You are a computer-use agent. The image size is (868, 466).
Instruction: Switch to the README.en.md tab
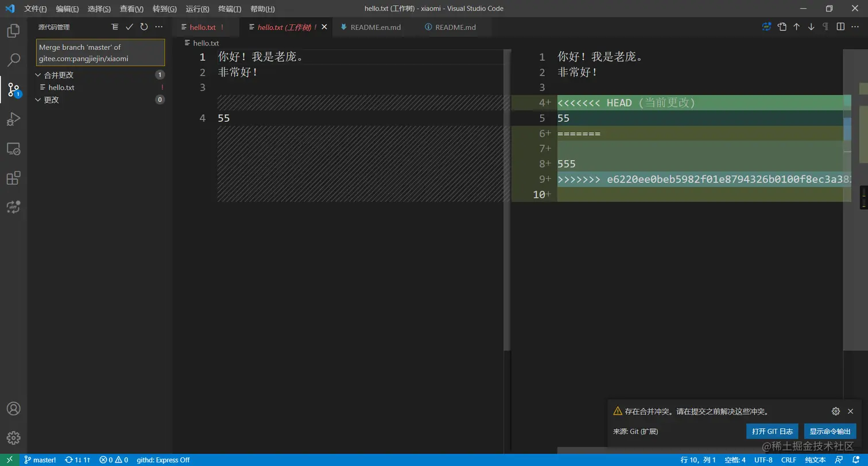[x=374, y=27]
